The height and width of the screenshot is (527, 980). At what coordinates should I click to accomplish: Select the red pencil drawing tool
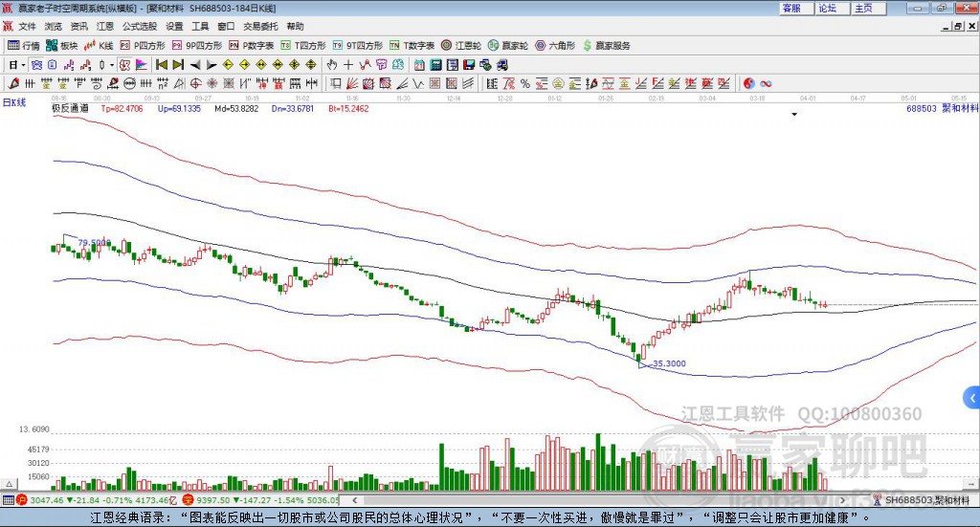coord(12,83)
